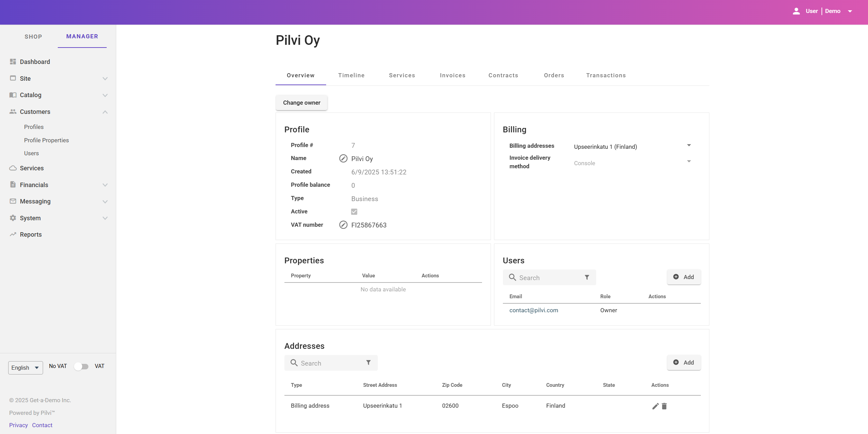Collapse the Customers sidebar section
The width and height of the screenshot is (868, 434).
click(x=105, y=112)
